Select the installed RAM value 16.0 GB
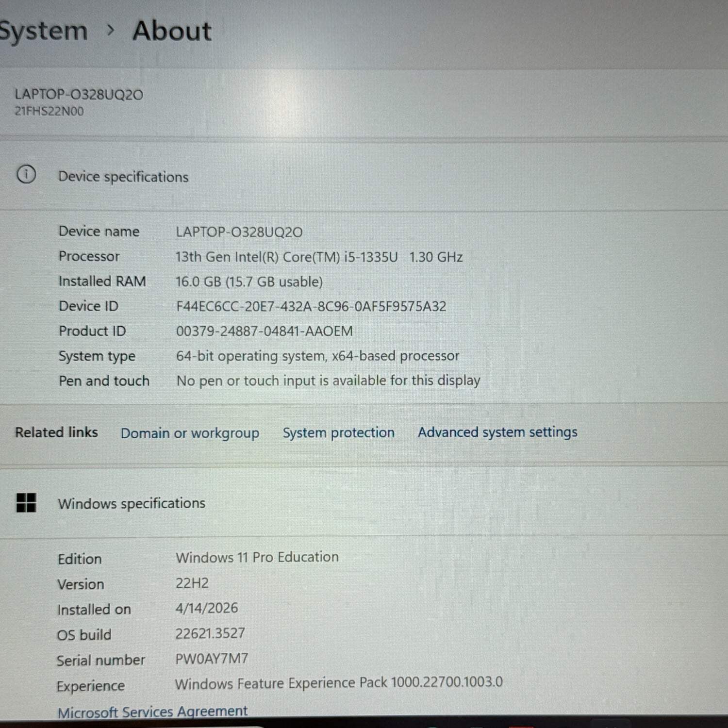728x728 pixels. click(249, 281)
